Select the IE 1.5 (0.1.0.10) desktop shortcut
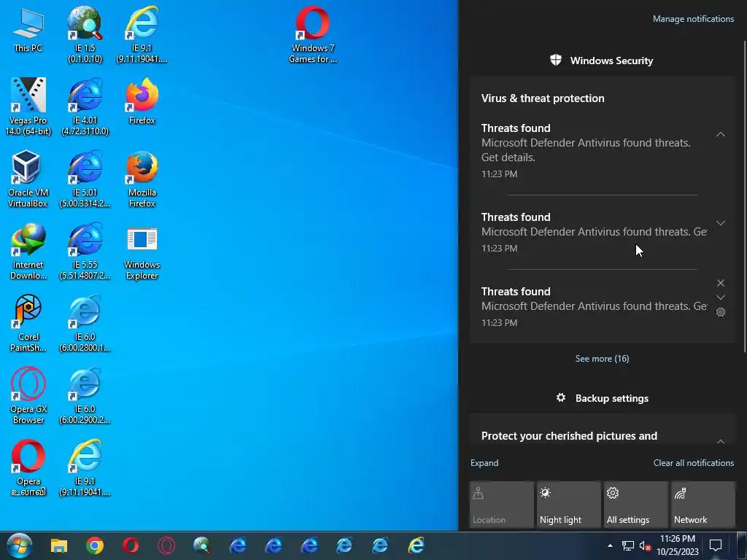 click(85, 34)
